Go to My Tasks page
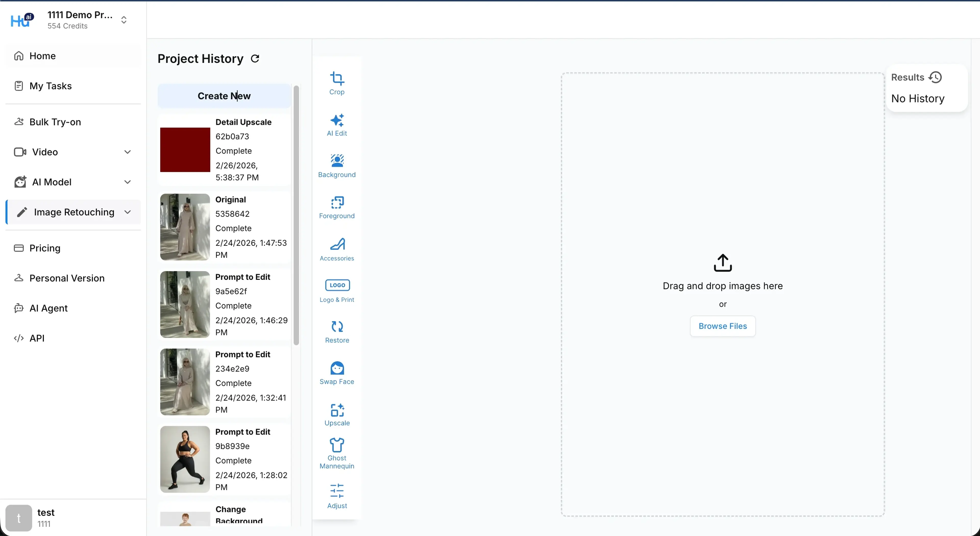Image resolution: width=980 pixels, height=536 pixels. coord(50,86)
